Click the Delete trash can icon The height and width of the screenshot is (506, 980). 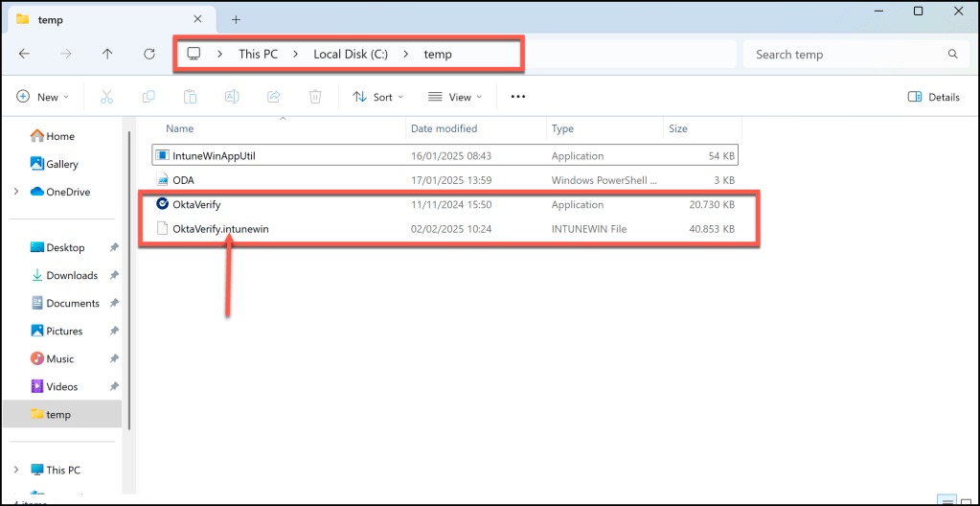(315, 97)
